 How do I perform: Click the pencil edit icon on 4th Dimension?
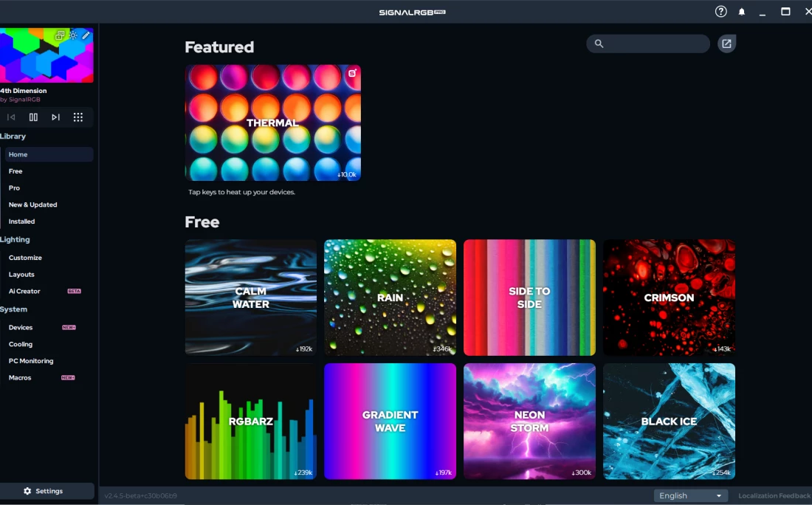(x=86, y=35)
